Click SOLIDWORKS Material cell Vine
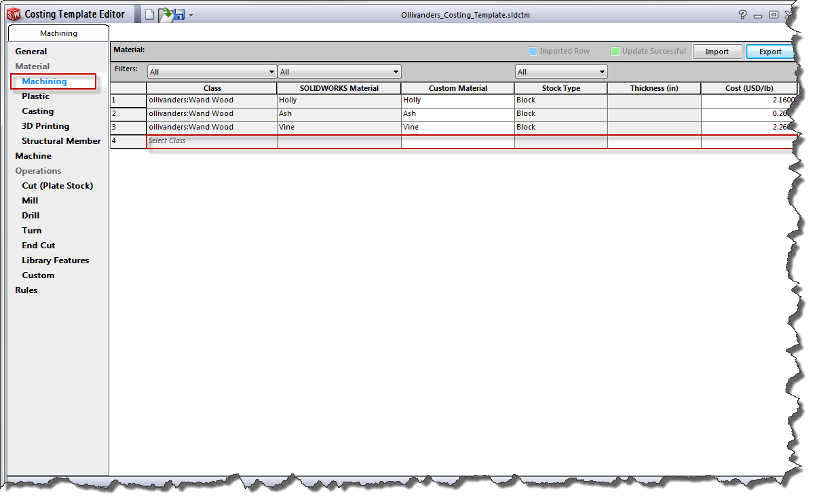817x504 pixels. click(339, 128)
